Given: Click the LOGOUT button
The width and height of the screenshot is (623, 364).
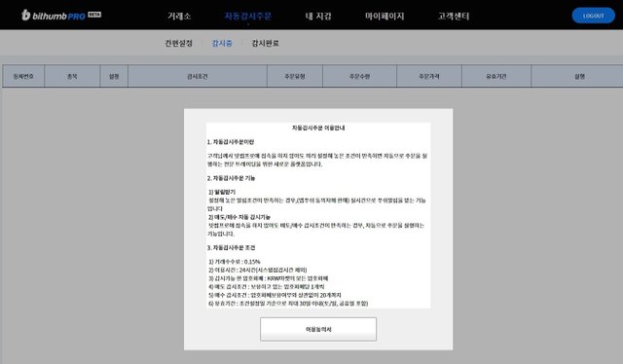Looking at the screenshot, I should point(593,16).
